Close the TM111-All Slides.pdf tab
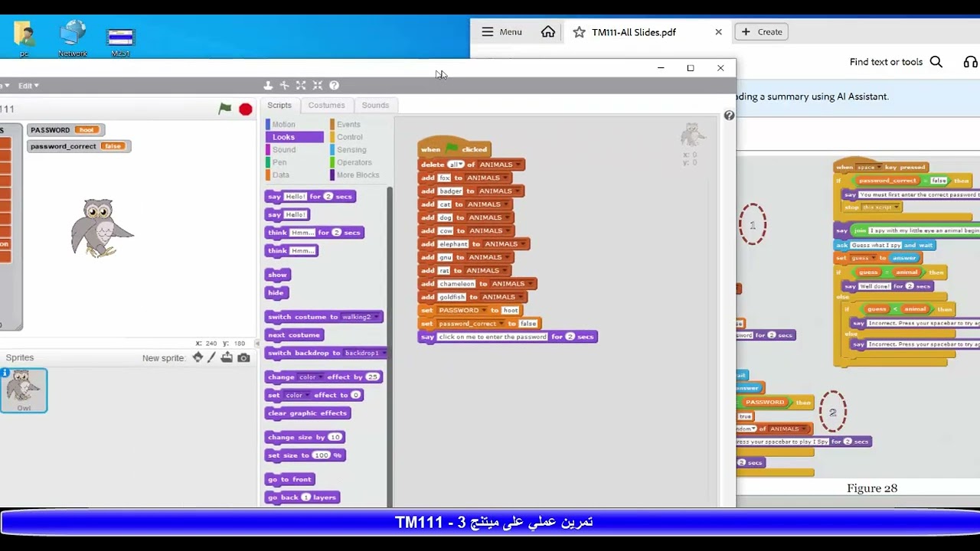Image resolution: width=980 pixels, height=551 pixels. pos(718,31)
